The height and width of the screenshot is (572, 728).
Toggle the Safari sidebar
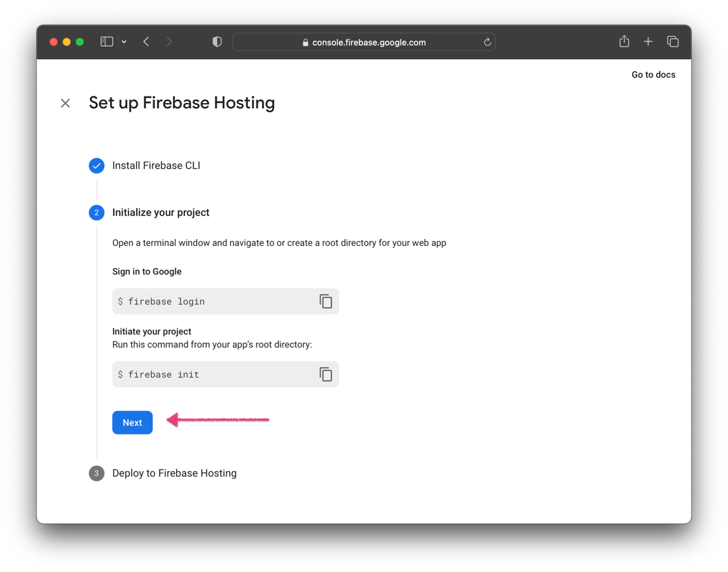click(107, 42)
